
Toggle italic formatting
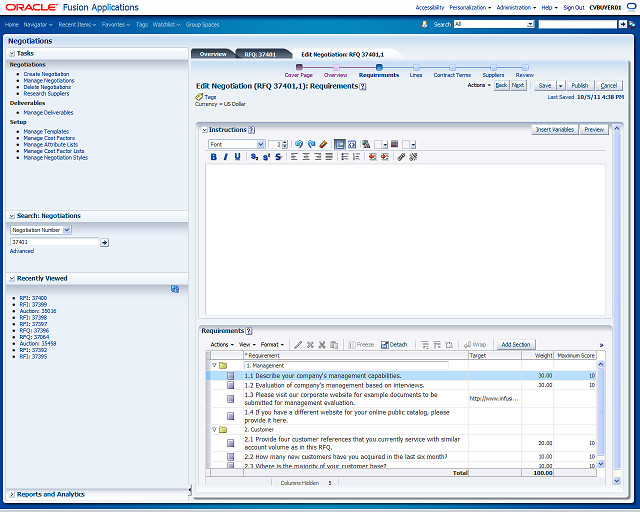pos(225,157)
